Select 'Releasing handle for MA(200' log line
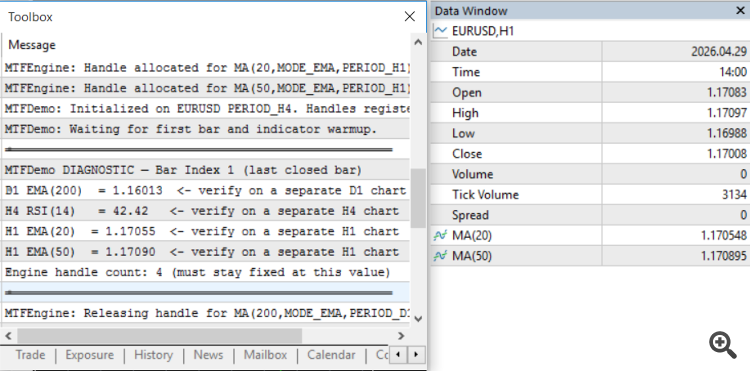Screen dimensions: 750x371 coord(206,314)
